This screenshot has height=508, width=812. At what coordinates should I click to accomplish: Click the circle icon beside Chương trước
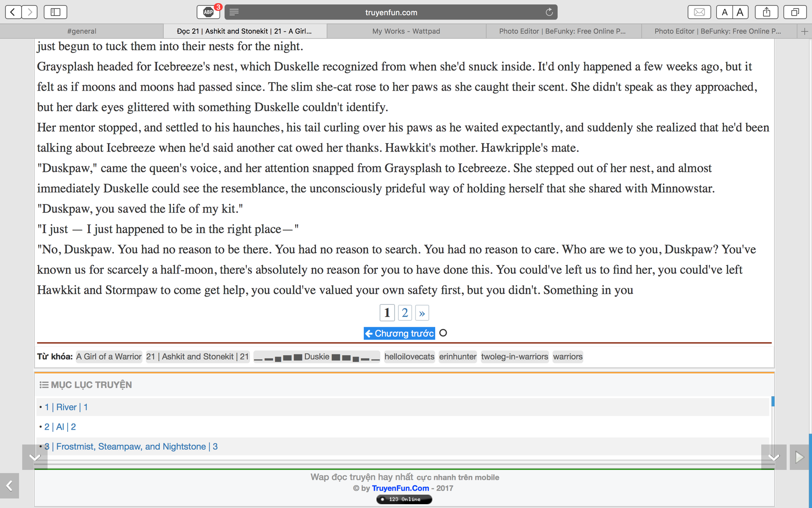pyautogui.click(x=443, y=333)
